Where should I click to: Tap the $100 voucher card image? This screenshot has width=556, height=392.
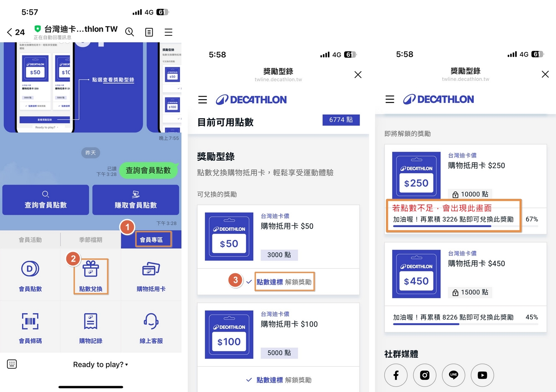(x=229, y=335)
